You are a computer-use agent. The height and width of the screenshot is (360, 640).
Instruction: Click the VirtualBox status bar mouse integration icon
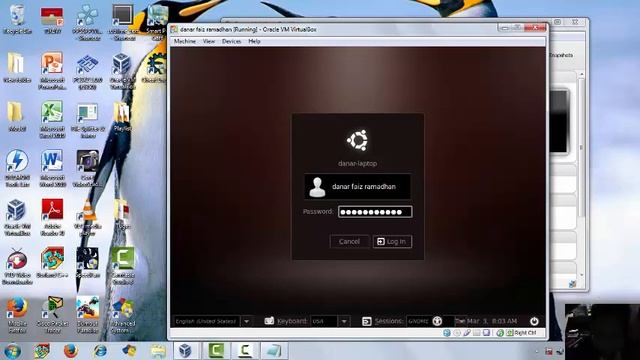tap(500, 333)
